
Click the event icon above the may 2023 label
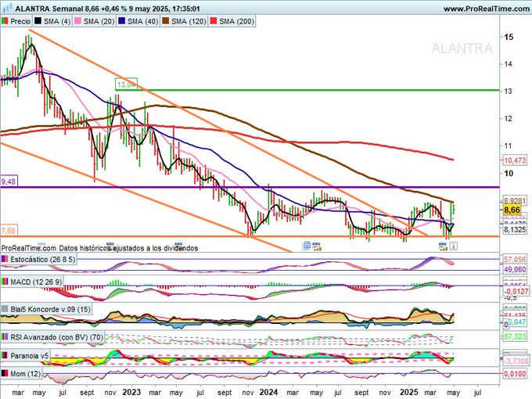[x=178, y=246]
